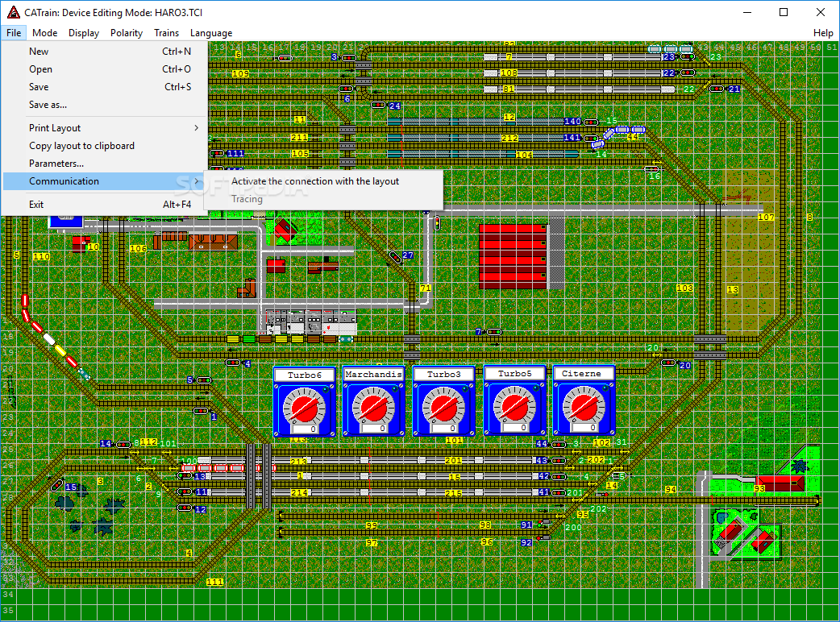Choose Save as... menu entry
This screenshot has width=840, height=622.
pos(105,105)
